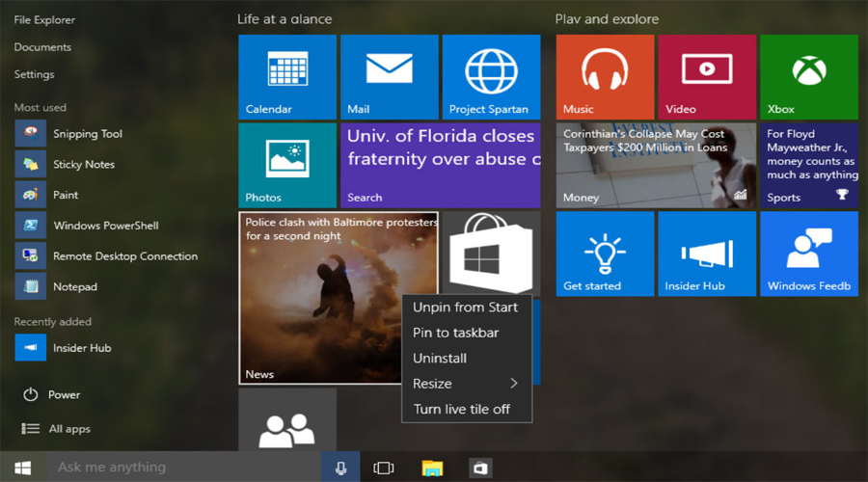Viewport: 868px width, 482px height.
Task: Open File Explorer link in Start menu
Action: pyautogui.click(x=44, y=20)
